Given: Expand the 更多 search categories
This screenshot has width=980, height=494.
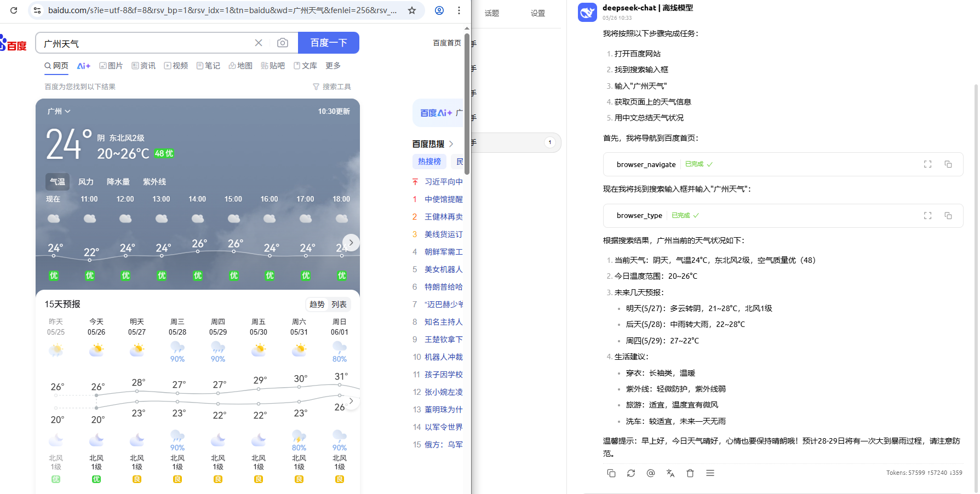Looking at the screenshot, I should [333, 66].
